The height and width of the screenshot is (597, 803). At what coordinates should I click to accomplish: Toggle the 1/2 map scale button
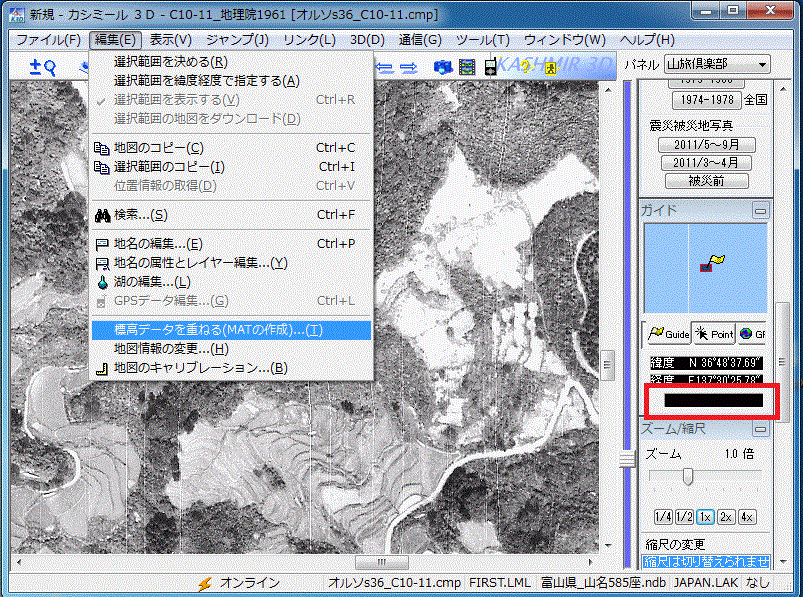tap(684, 517)
